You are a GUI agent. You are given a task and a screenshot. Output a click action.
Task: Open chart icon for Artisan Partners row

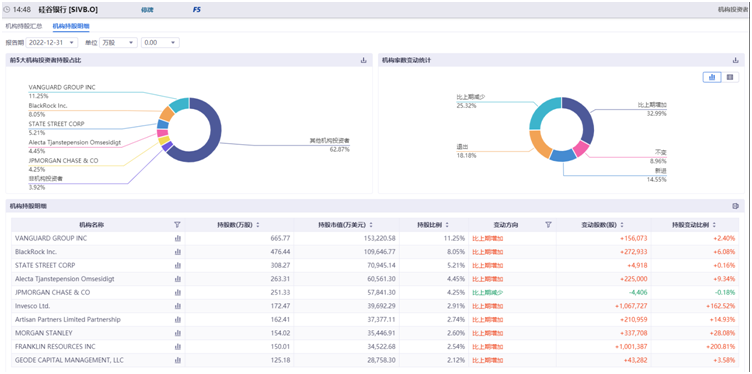pyautogui.click(x=177, y=319)
